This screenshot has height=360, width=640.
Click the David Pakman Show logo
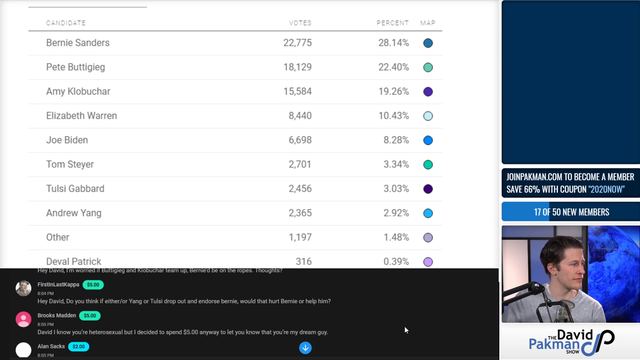point(571,342)
